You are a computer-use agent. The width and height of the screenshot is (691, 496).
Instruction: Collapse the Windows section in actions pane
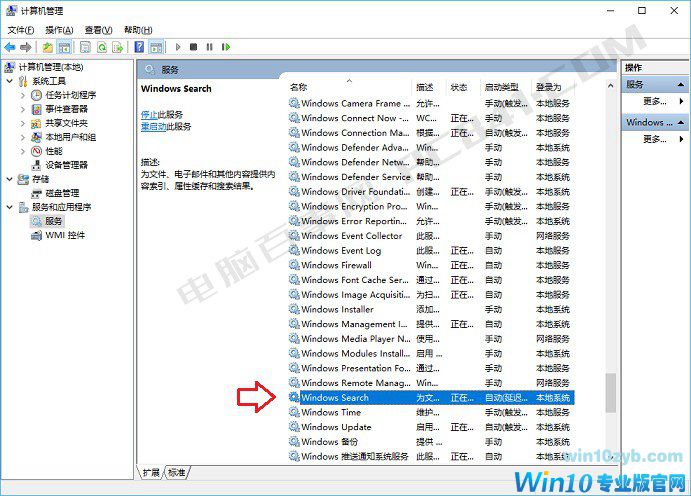[680, 122]
